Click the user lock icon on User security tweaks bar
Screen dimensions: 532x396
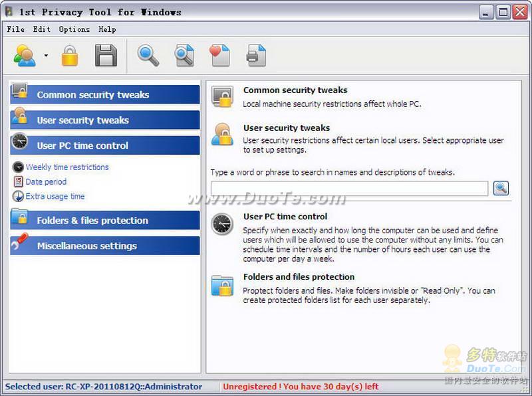[x=19, y=116]
